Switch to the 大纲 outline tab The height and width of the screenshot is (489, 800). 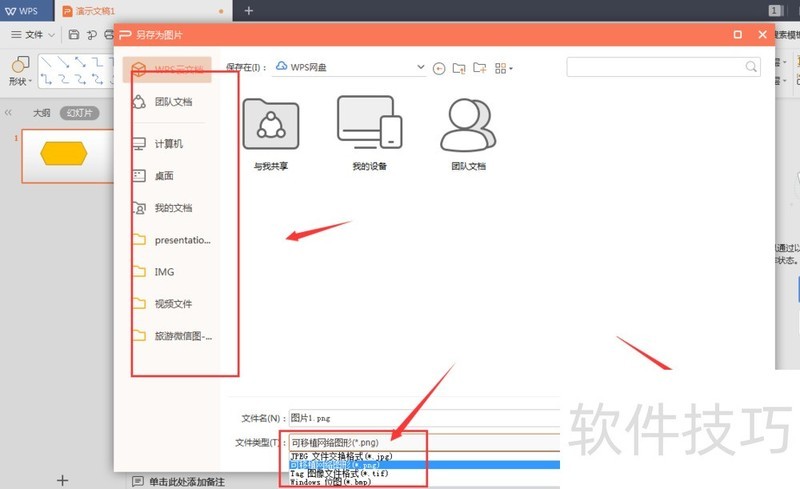(x=42, y=113)
